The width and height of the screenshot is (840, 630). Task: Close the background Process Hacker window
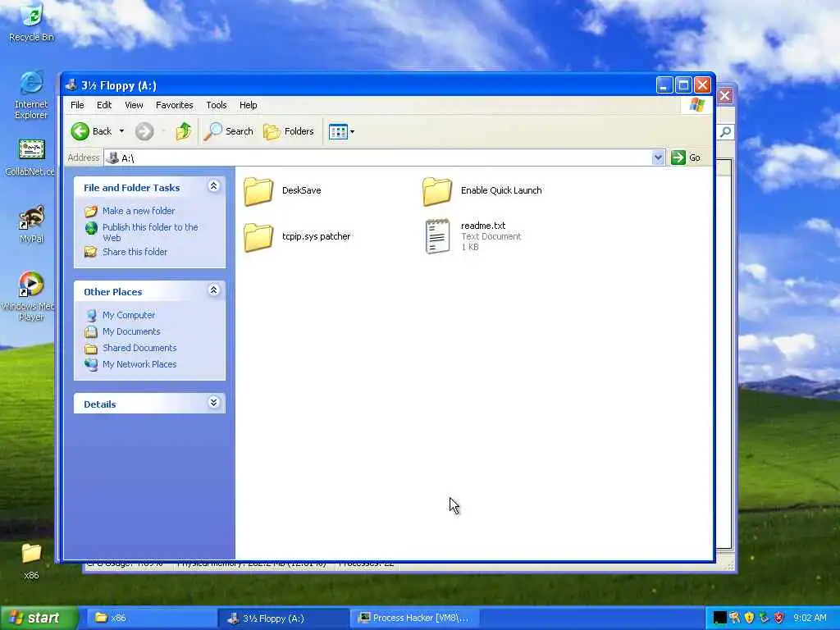725,96
